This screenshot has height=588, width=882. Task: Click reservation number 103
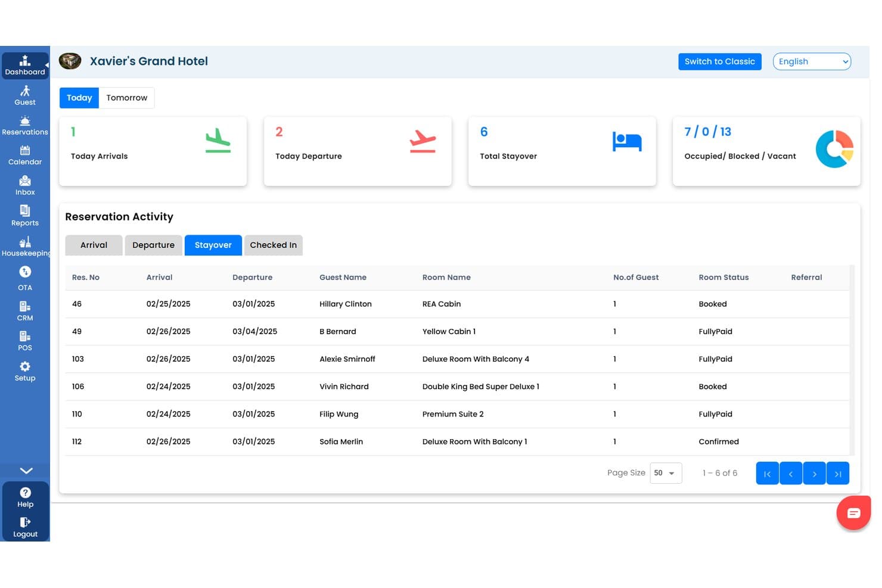78,359
